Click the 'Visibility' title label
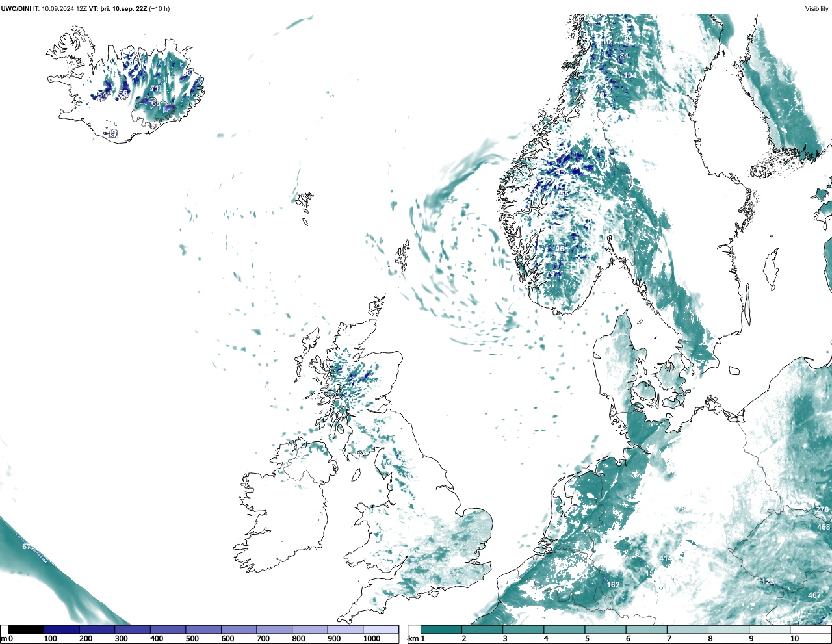Image resolution: width=832 pixels, height=644 pixels. click(x=816, y=9)
